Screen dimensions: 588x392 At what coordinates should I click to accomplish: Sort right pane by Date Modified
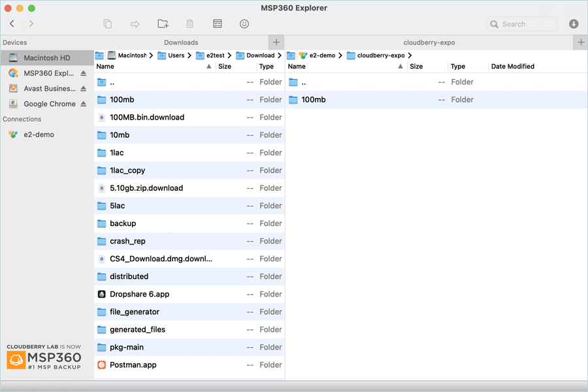tap(513, 67)
